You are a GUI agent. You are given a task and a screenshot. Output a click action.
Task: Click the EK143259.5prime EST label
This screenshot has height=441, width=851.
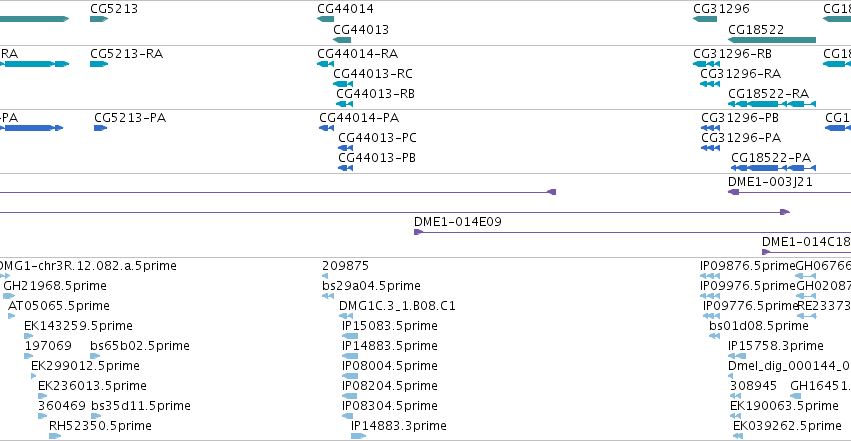coord(78,326)
